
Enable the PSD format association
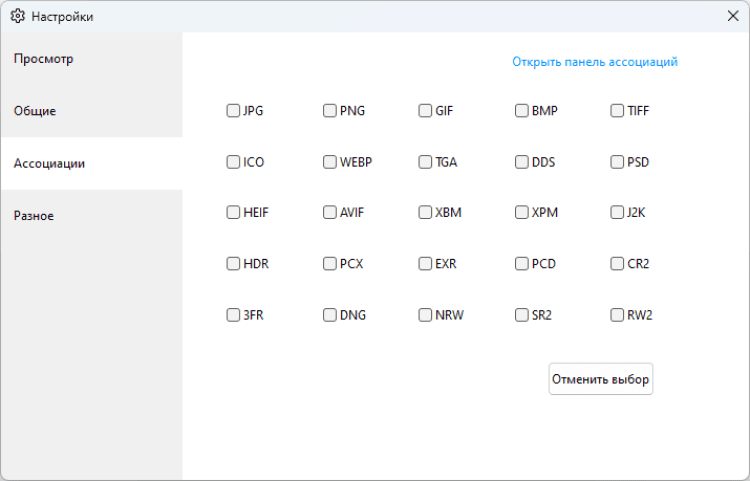pos(617,162)
